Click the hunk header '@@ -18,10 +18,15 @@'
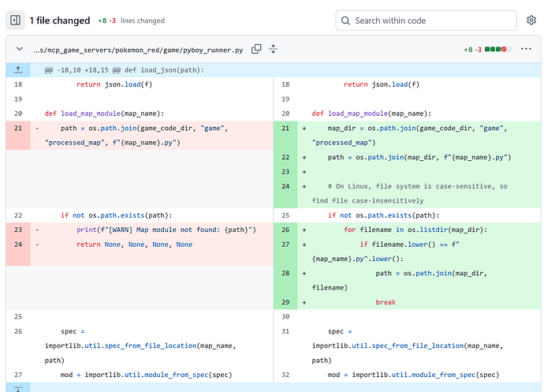Image resolution: width=544 pixels, height=392 pixels. tap(125, 70)
